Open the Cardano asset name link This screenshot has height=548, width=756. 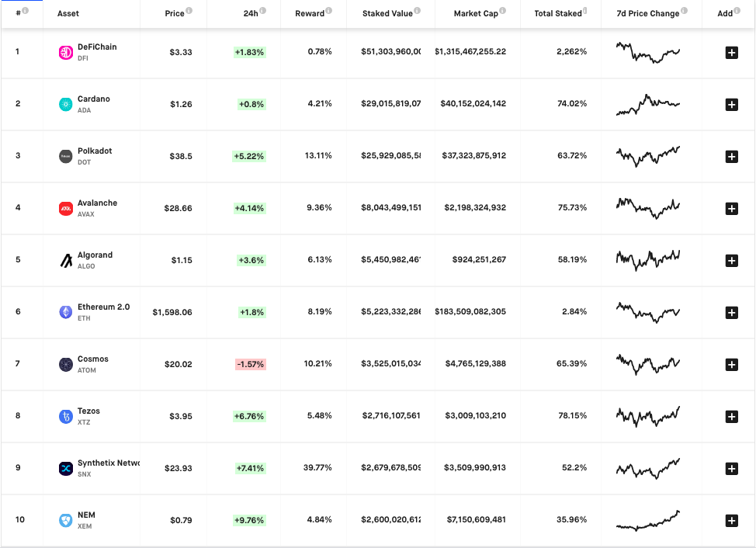point(94,99)
